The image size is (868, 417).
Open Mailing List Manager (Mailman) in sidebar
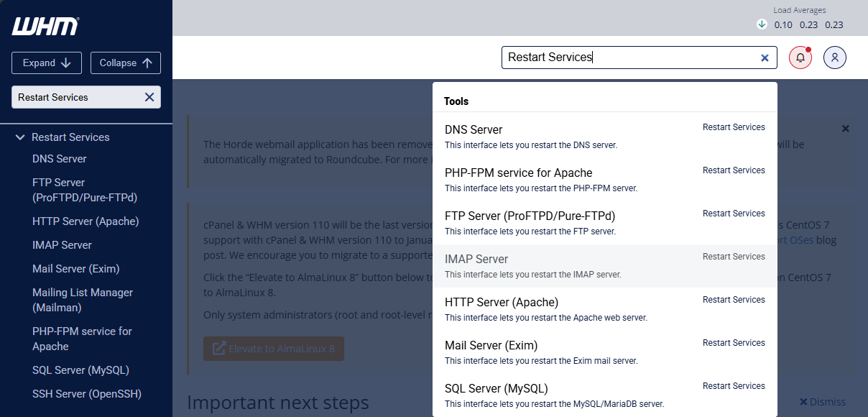tap(82, 300)
